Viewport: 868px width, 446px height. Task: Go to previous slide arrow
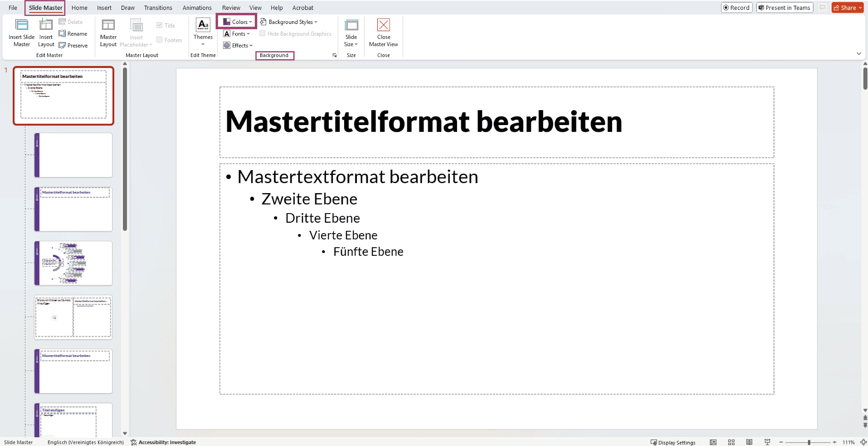point(865,418)
